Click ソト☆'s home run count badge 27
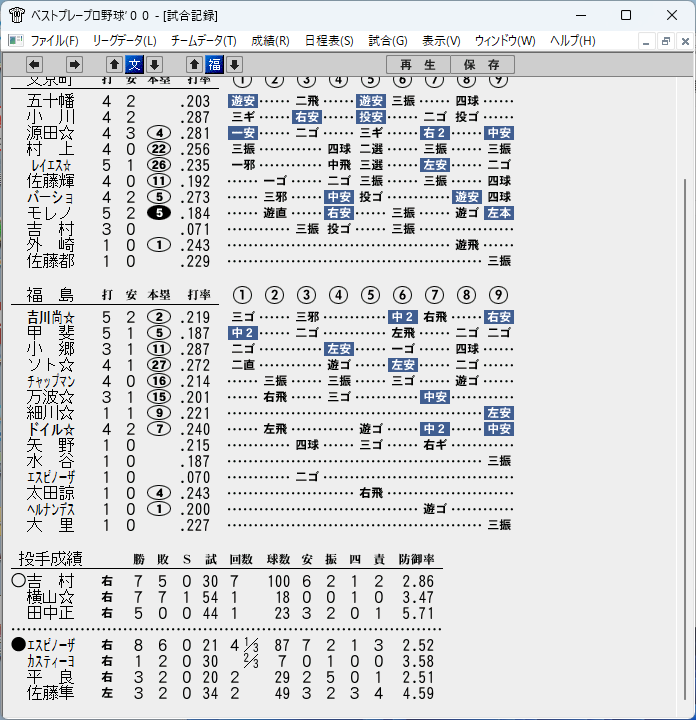 [159, 365]
